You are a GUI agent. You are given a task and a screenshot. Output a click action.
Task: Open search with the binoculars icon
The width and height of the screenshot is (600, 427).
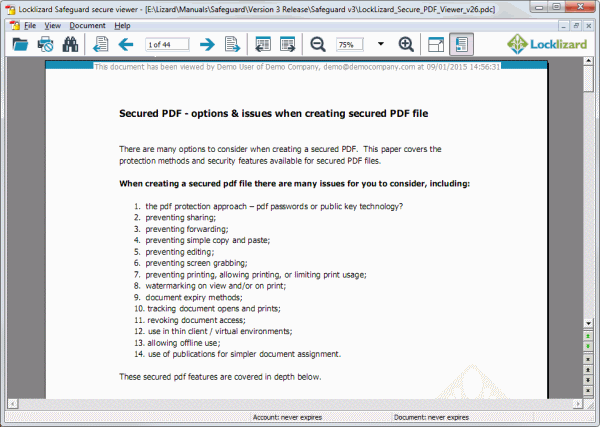(x=70, y=44)
